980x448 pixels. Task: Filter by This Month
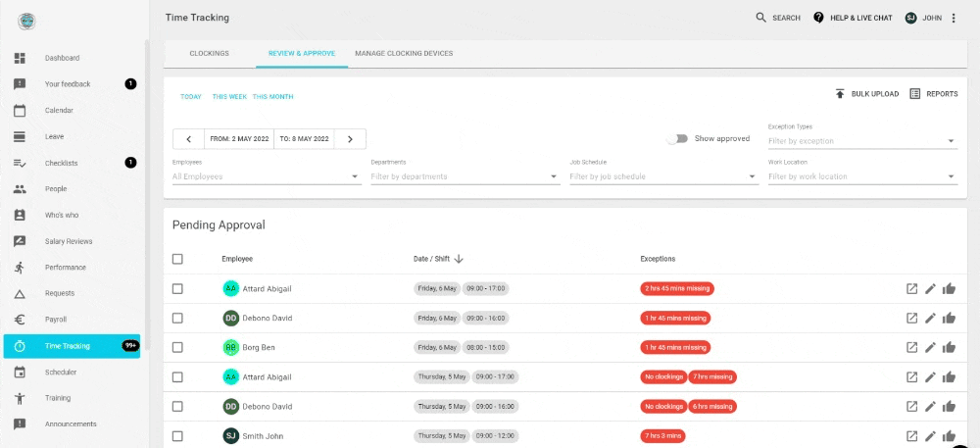coord(272,97)
